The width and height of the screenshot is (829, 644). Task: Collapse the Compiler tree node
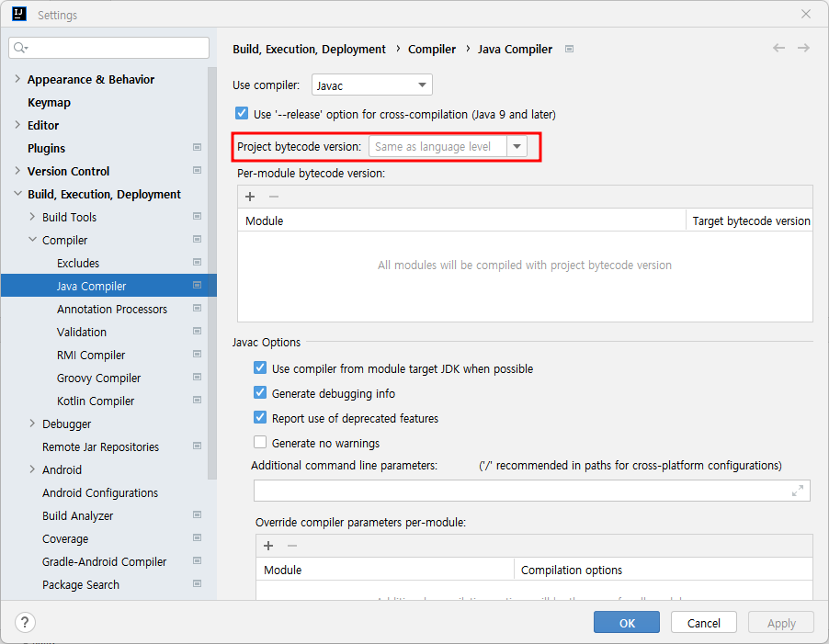[32, 240]
